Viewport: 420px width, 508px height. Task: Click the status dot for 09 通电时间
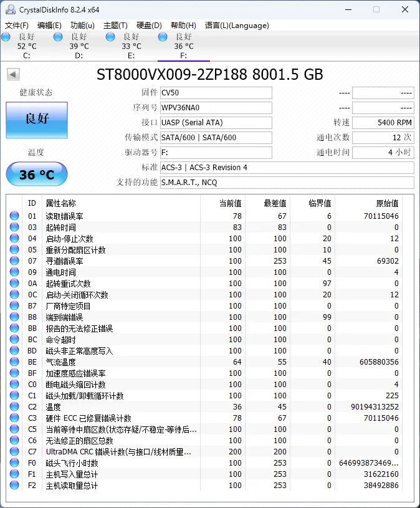[14, 272]
